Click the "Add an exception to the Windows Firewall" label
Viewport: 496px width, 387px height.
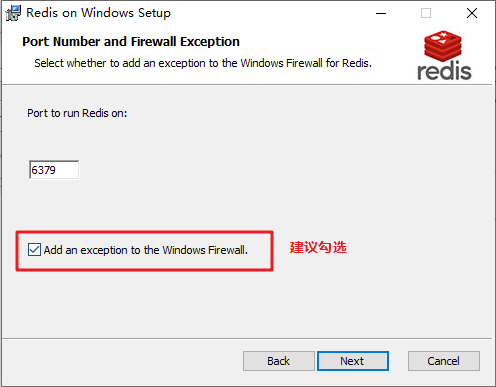coord(146,250)
